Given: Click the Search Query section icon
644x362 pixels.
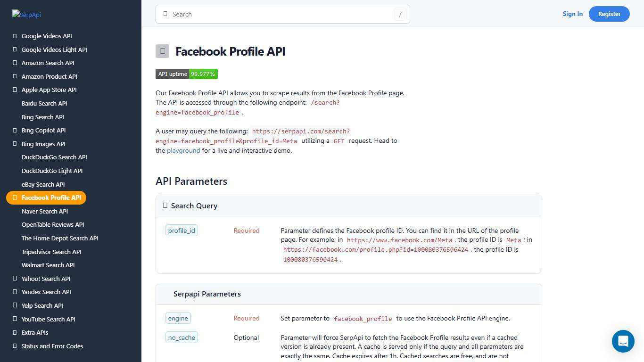Looking at the screenshot, I should tap(165, 205).
